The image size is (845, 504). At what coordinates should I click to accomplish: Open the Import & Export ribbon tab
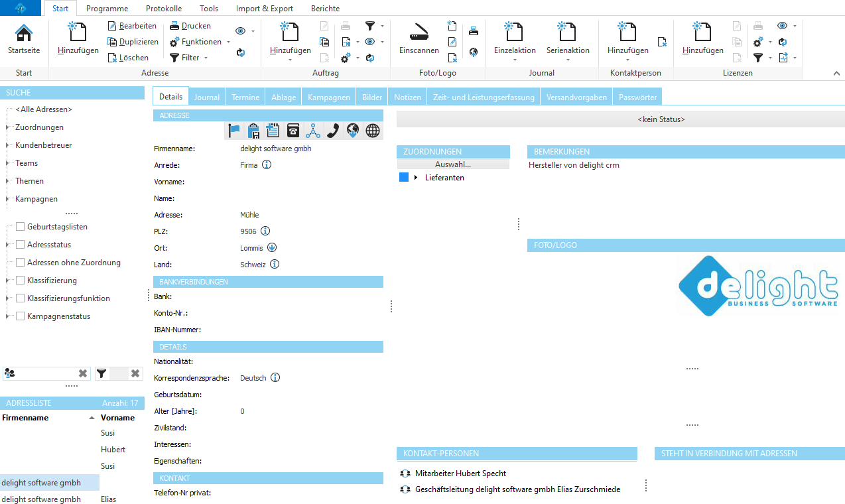pos(264,9)
